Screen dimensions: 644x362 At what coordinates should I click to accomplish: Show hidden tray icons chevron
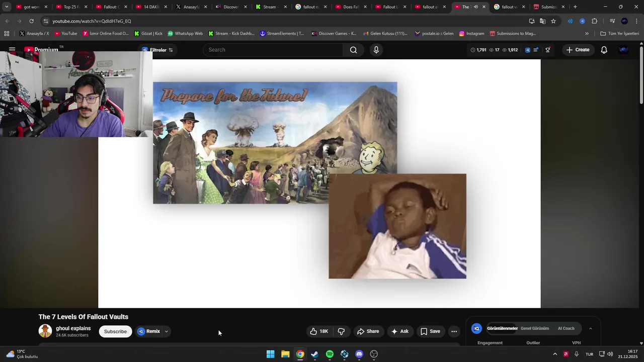click(555, 354)
